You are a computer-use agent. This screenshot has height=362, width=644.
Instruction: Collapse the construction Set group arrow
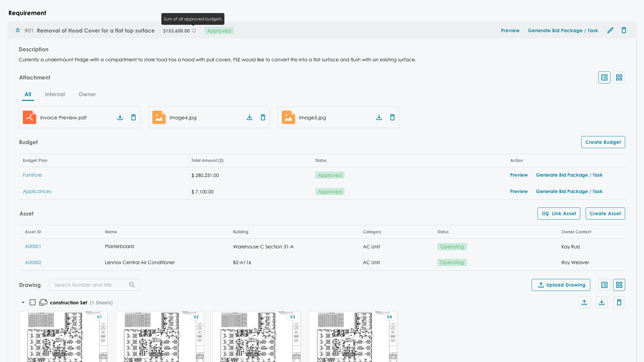(23, 302)
